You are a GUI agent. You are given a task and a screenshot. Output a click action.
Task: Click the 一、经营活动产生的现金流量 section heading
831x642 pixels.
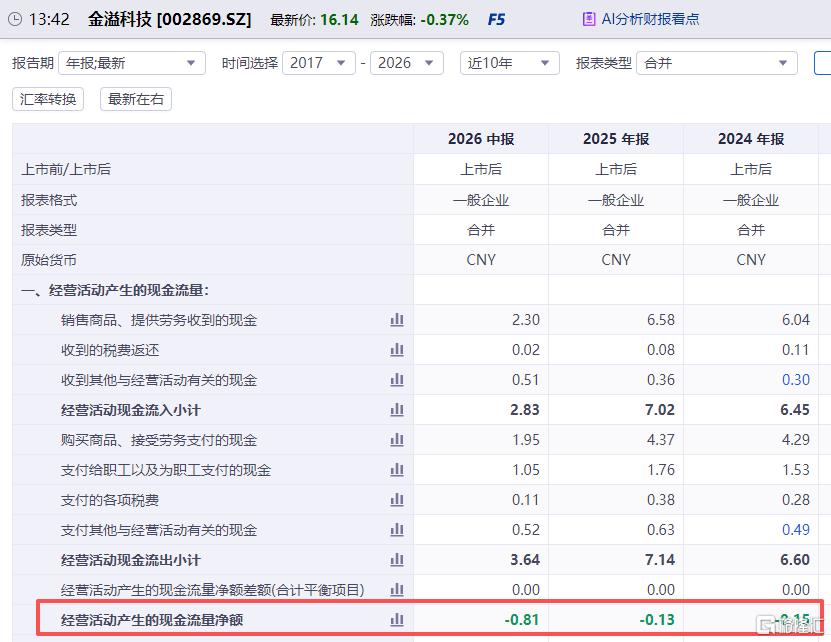point(115,290)
